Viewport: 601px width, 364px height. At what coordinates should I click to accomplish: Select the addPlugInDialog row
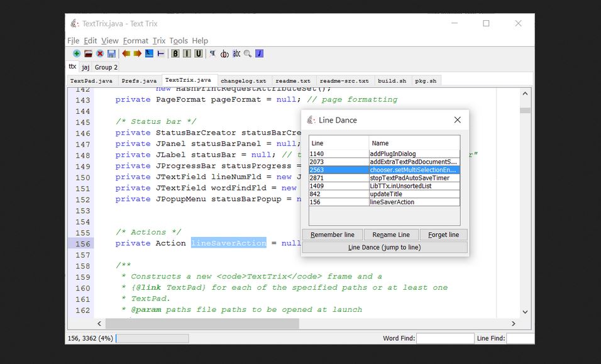[x=385, y=153]
